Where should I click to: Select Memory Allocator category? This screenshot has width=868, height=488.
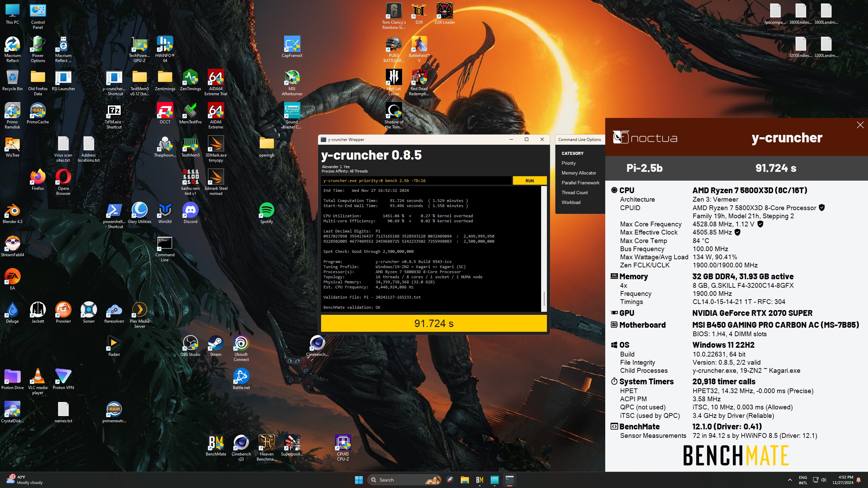coord(578,173)
